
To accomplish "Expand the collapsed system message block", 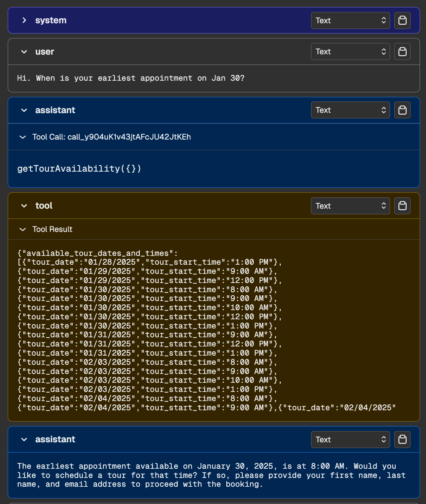I will click(x=24, y=20).
